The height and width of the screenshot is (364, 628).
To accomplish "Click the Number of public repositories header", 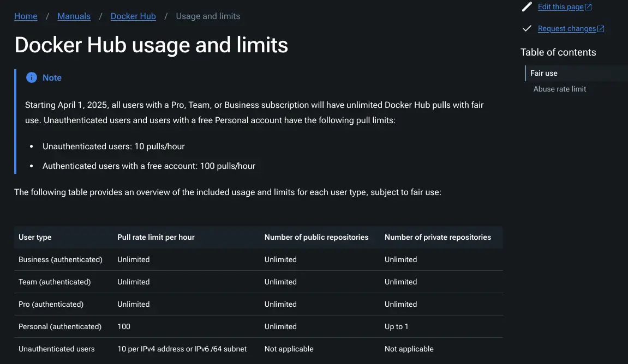I will point(316,237).
